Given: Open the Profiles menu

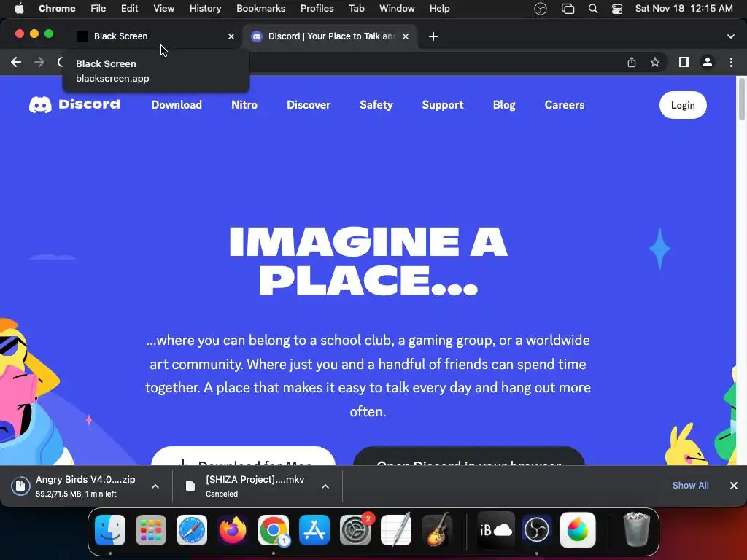Looking at the screenshot, I should click(x=317, y=9).
